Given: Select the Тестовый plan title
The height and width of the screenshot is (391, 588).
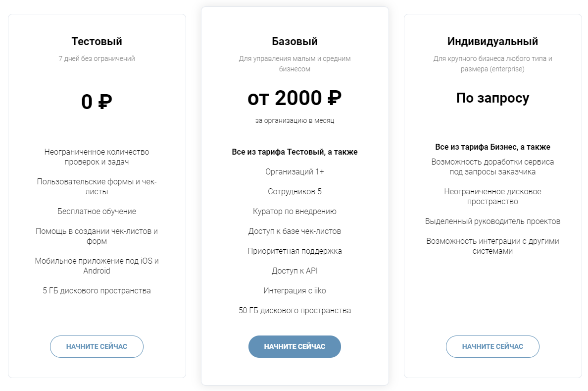Looking at the screenshot, I should [x=97, y=41].
